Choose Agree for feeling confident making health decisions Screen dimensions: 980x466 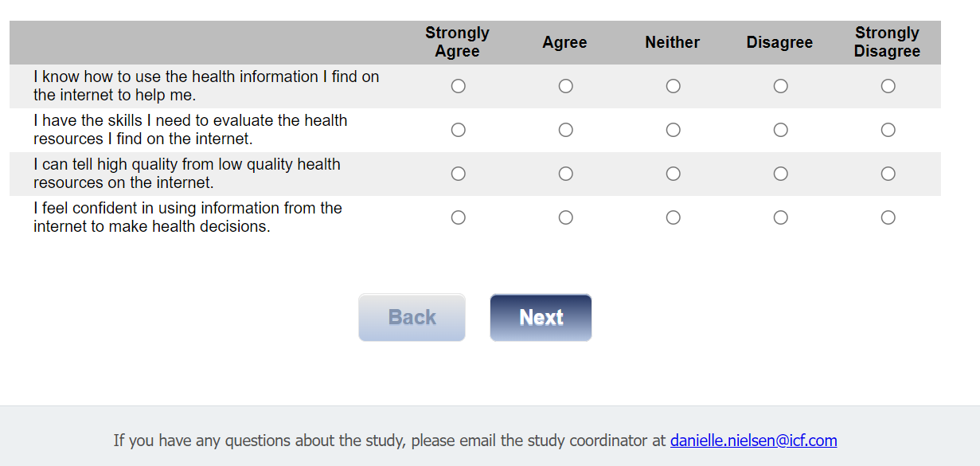pyautogui.click(x=565, y=217)
